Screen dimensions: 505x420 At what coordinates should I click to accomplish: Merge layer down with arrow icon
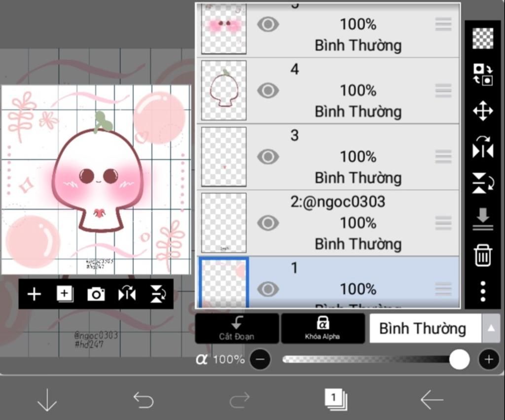[x=483, y=219]
